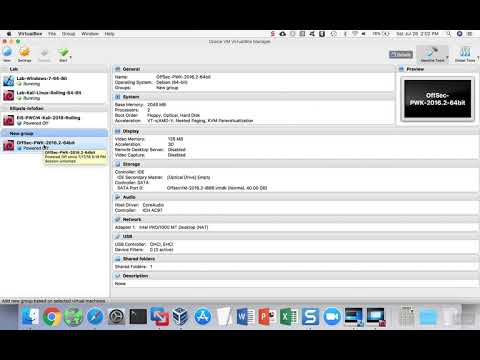Open Excel from the Dock
This screenshot has width=480, height=360.
click(289, 316)
